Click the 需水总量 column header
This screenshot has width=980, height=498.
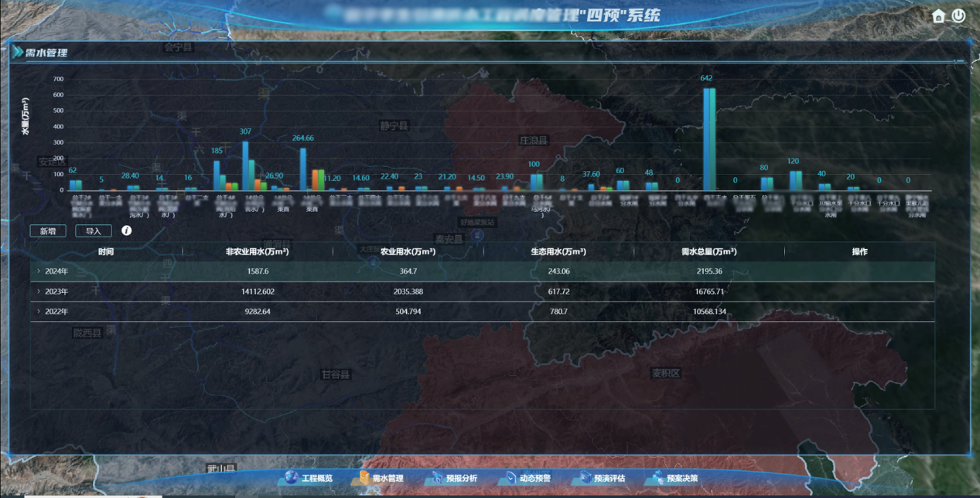point(709,251)
